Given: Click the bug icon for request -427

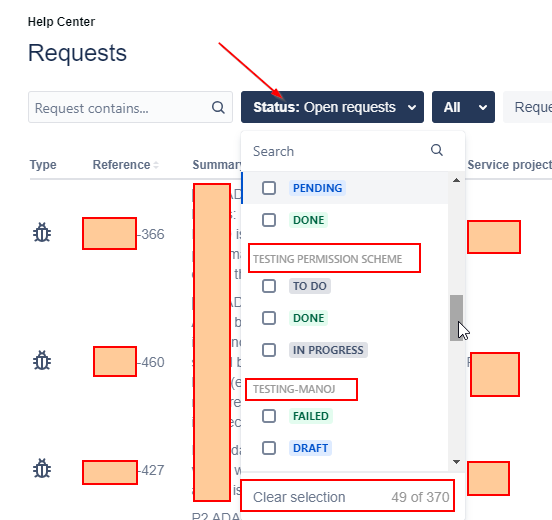Looking at the screenshot, I should [x=42, y=469].
